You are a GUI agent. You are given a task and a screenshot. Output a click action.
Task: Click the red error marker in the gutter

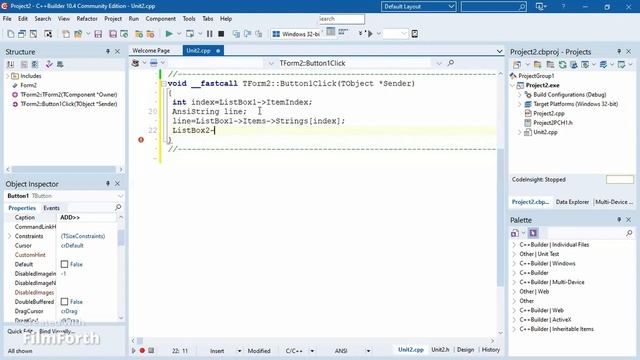click(x=141, y=140)
